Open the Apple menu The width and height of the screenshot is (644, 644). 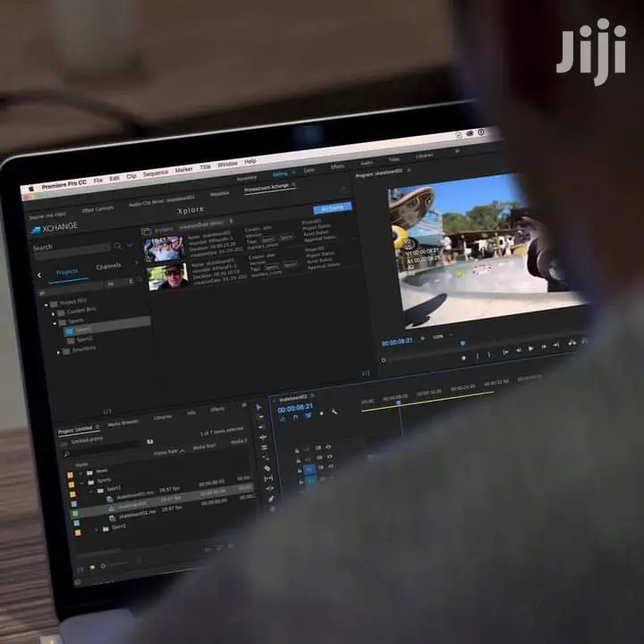click(30, 189)
